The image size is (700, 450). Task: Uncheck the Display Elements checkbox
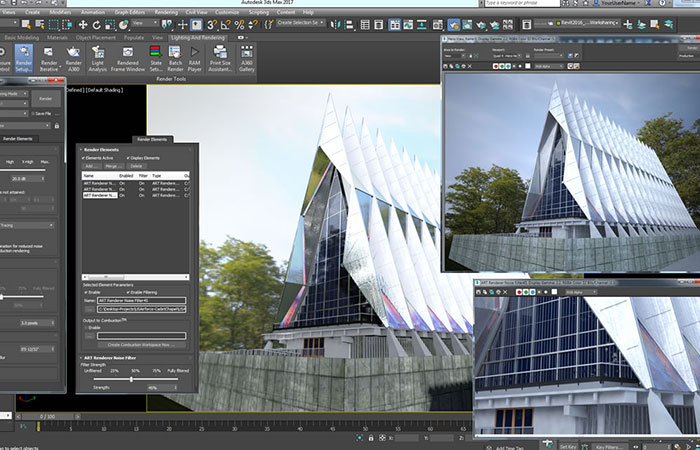coord(130,158)
